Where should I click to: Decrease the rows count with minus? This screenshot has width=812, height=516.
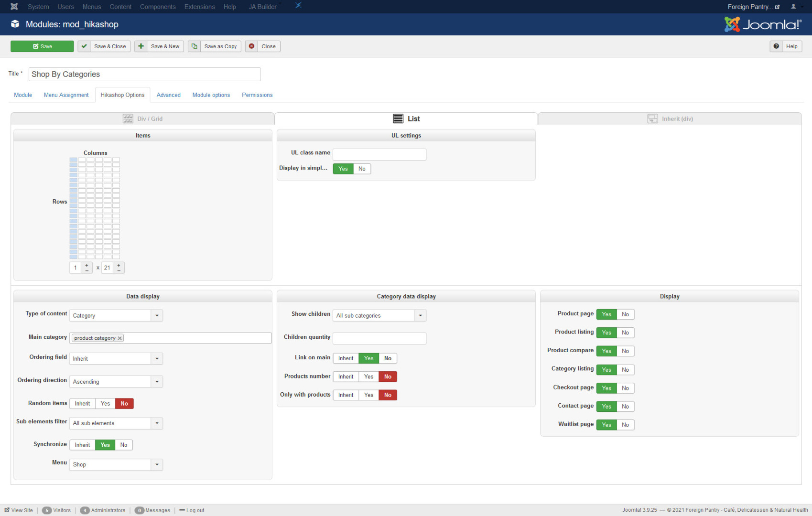[119, 270]
